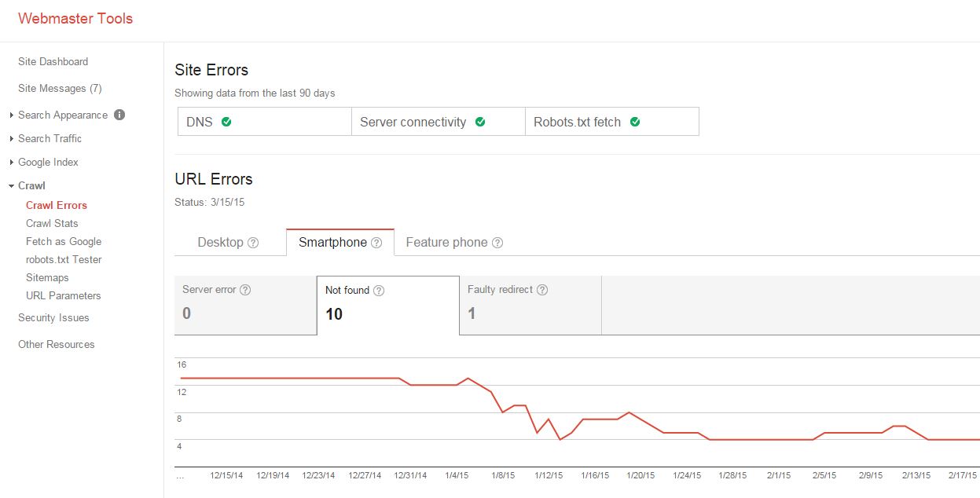Viewport: 980px width, 498px height.
Task: Open the Search Appearance section
Action: pos(63,115)
